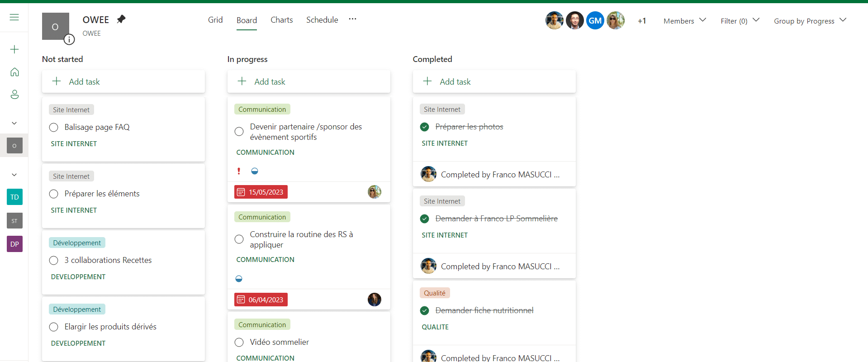Screen dimensions: 868x362
Task: Open plan info icon on OWEE tile
Action: click(x=69, y=40)
